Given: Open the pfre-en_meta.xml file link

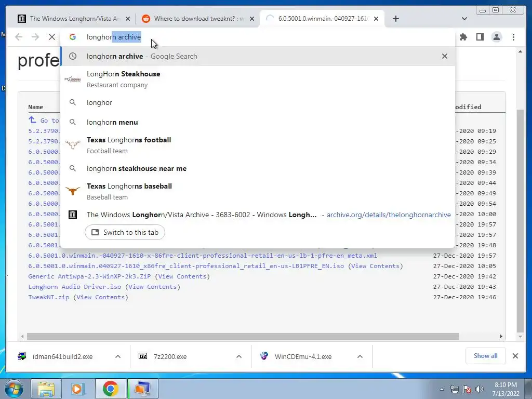Looking at the screenshot, I should pyautogui.click(x=203, y=256).
